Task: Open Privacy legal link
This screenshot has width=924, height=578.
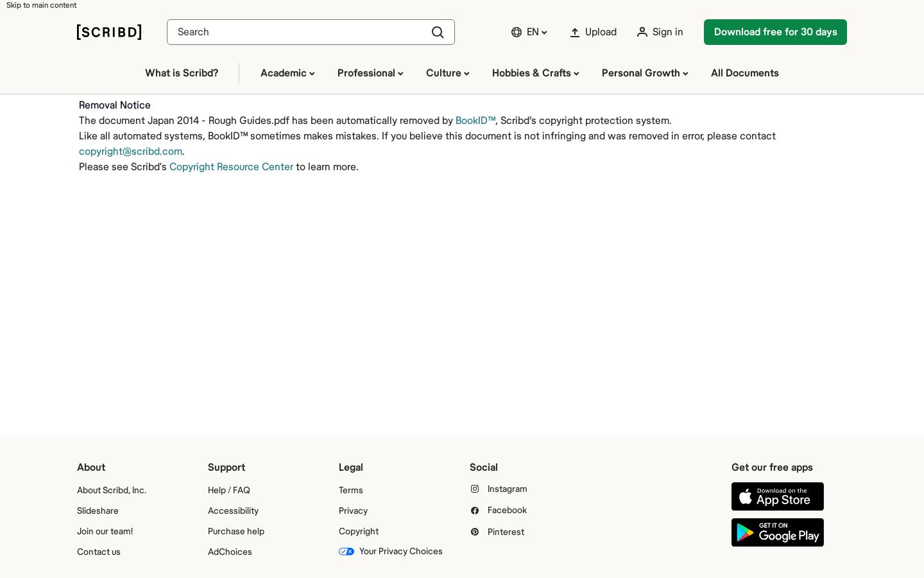Action: [x=353, y=511]
